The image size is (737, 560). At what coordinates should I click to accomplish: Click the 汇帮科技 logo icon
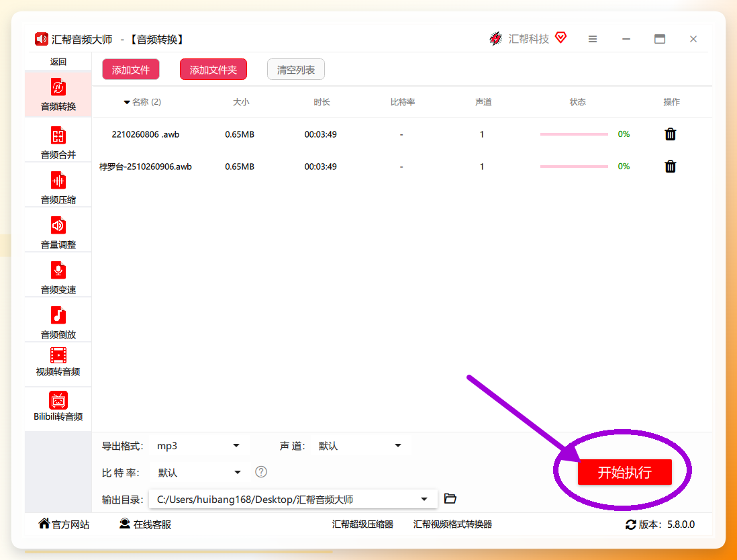coord(495,38)
